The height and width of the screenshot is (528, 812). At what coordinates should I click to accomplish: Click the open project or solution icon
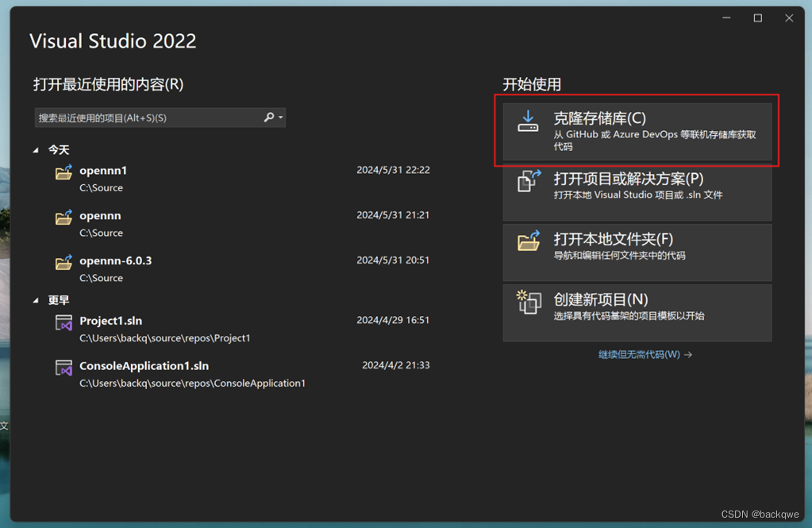point(529,181)
